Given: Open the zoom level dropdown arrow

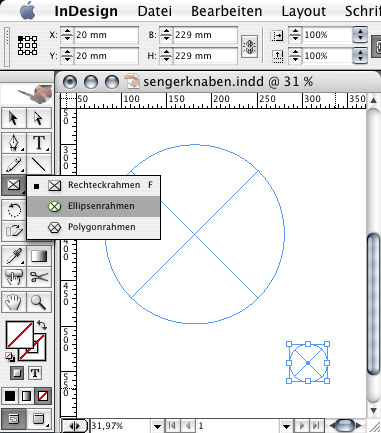Looking at the screenshot, I should (157, 426).
